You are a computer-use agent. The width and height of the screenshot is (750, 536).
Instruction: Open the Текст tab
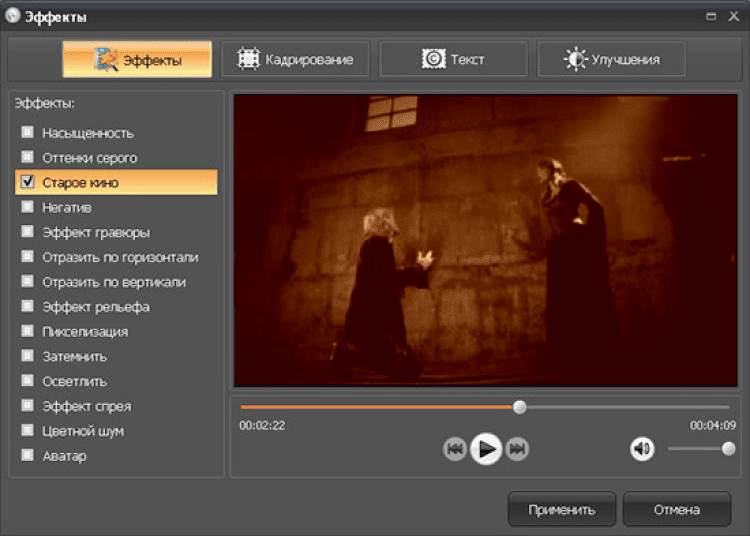click(x=453, y=59)
